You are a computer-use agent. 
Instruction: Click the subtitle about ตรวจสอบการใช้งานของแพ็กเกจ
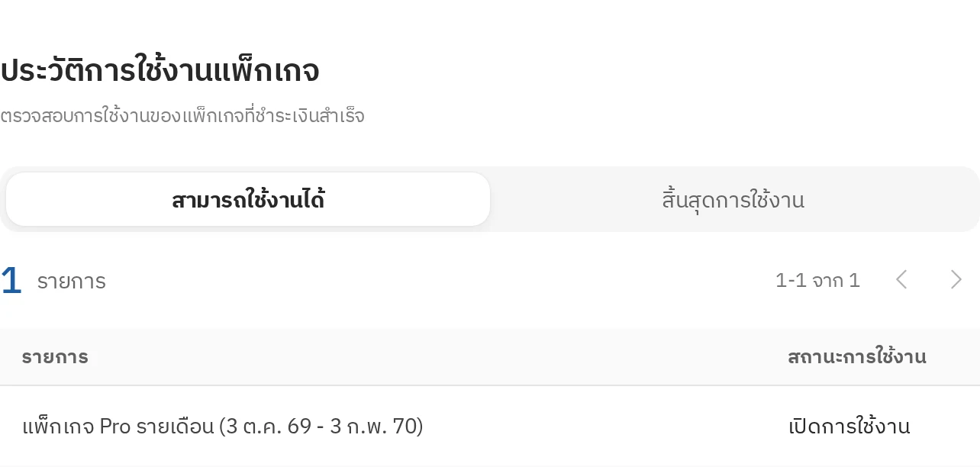pyautogui.click(x=182, y=116)
